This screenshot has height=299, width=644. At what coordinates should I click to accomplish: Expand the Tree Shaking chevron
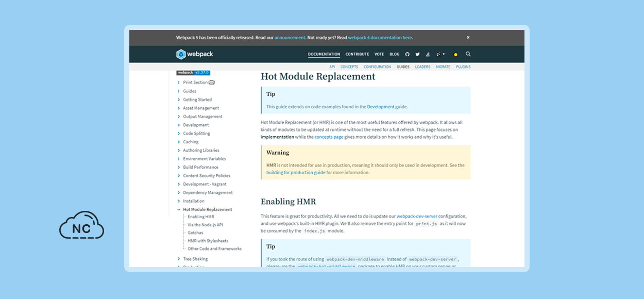(179, 259)
